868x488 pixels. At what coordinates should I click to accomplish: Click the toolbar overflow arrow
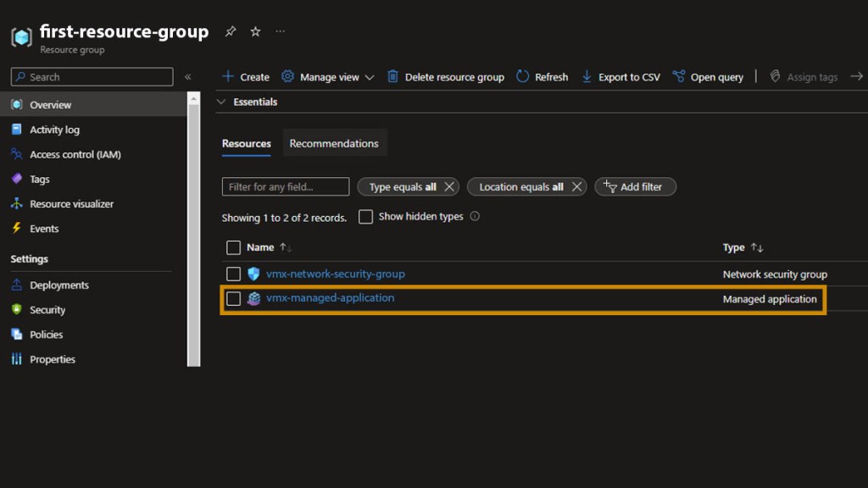click(856, 76)
